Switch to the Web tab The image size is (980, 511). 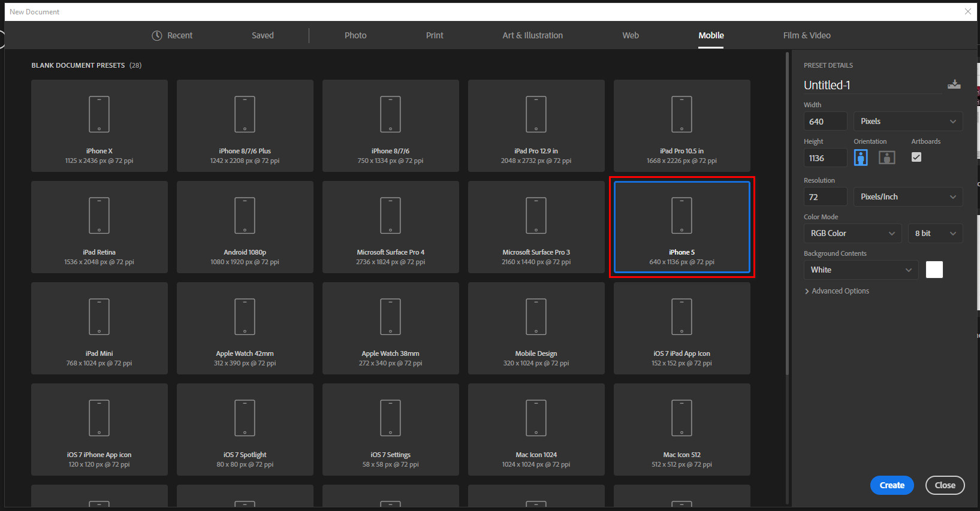[x=631, y=35]
